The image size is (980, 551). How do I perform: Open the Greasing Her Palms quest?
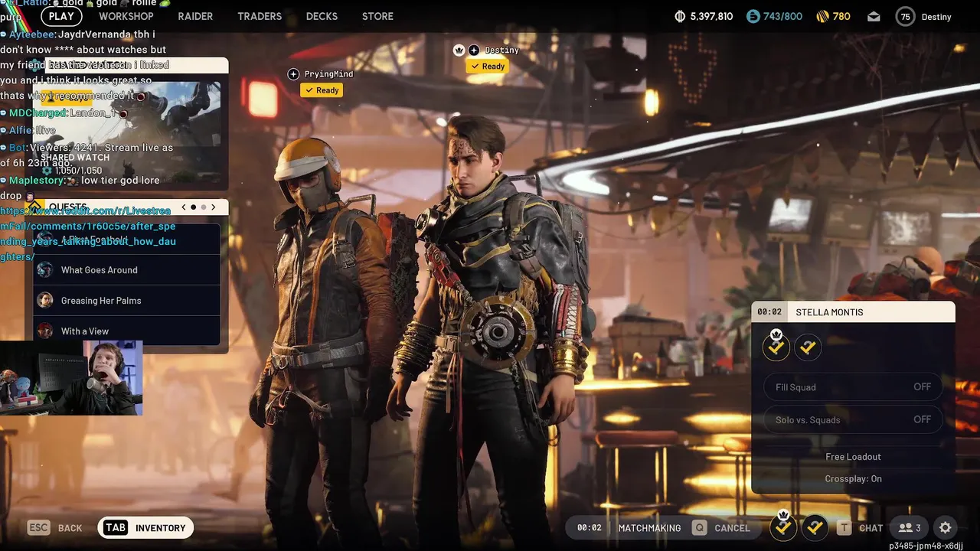point(127,301)
